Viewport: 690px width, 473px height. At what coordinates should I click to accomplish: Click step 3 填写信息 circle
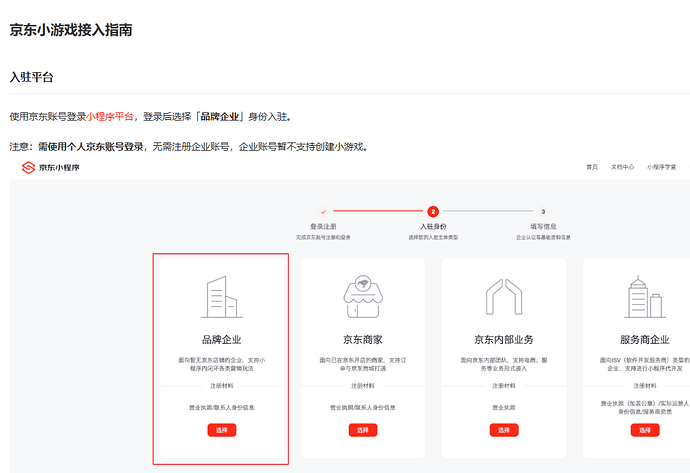click(x=543, y=212)
